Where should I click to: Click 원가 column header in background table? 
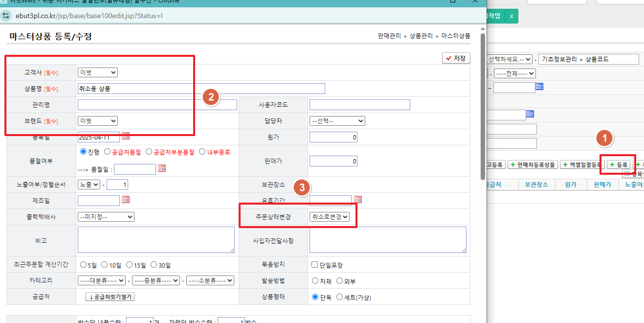click(570, 185)
